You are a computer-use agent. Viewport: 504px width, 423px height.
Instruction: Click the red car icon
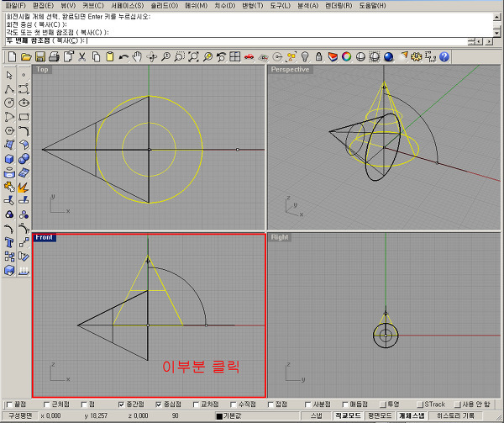click(249, 57)
